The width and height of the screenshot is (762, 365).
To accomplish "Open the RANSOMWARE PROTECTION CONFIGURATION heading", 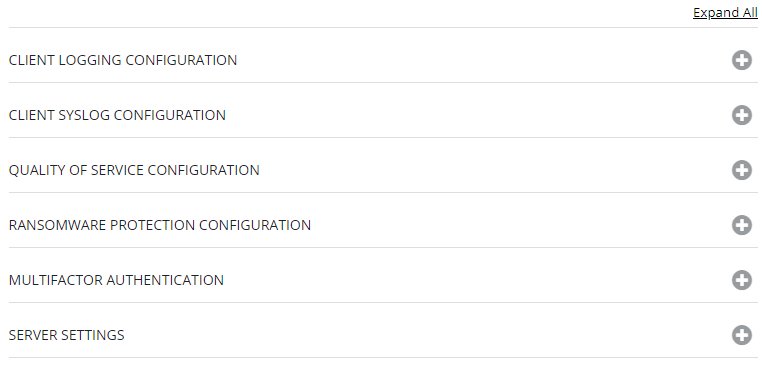I will coord(160,225).
